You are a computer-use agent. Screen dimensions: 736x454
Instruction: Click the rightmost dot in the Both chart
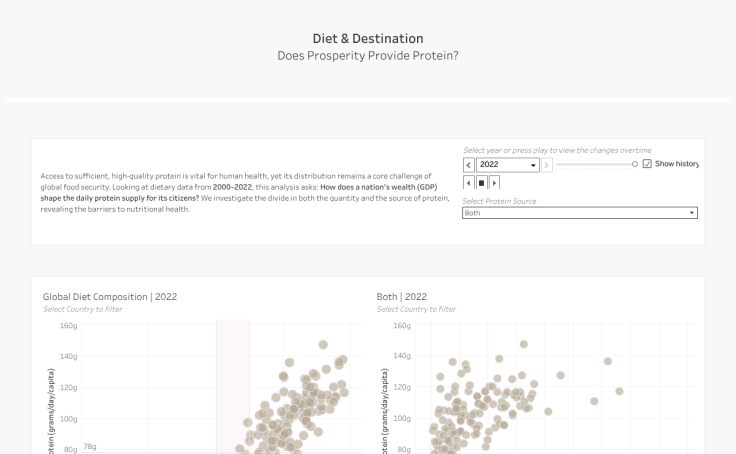pyautogui.click(x=620, y=392)
